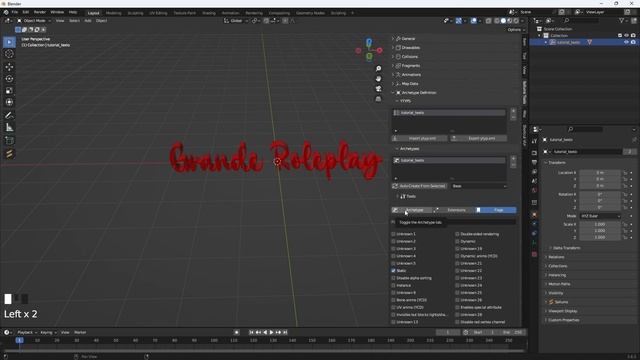Open the archetype type Base dropdown
The width and height of the screenshot is (640, 360).
(479, 186)
